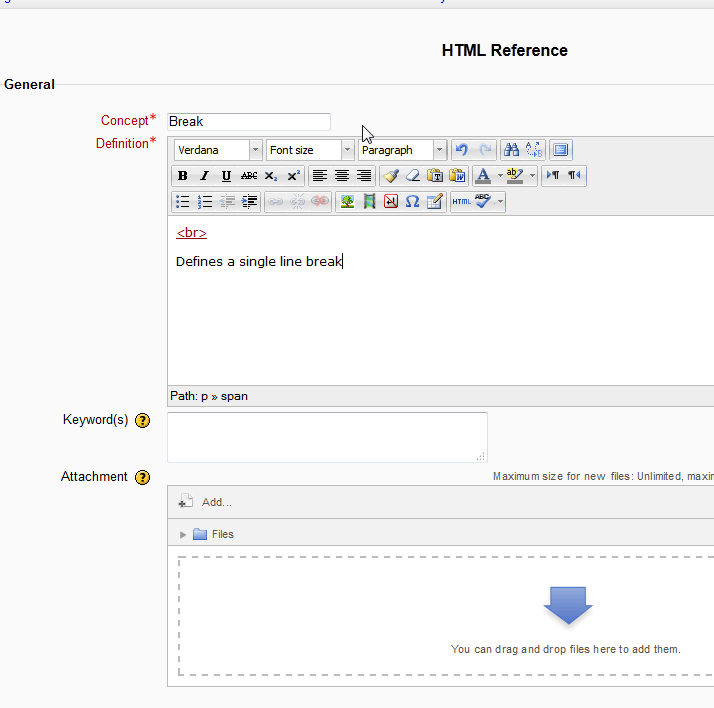
Task: Expand the Files folder tree
Action: pyautogui.click(x=183, y=534)
